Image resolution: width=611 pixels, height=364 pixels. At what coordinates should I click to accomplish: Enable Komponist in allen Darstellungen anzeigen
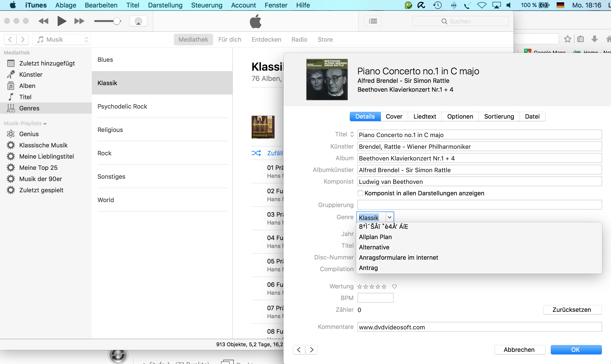[360, 193]
